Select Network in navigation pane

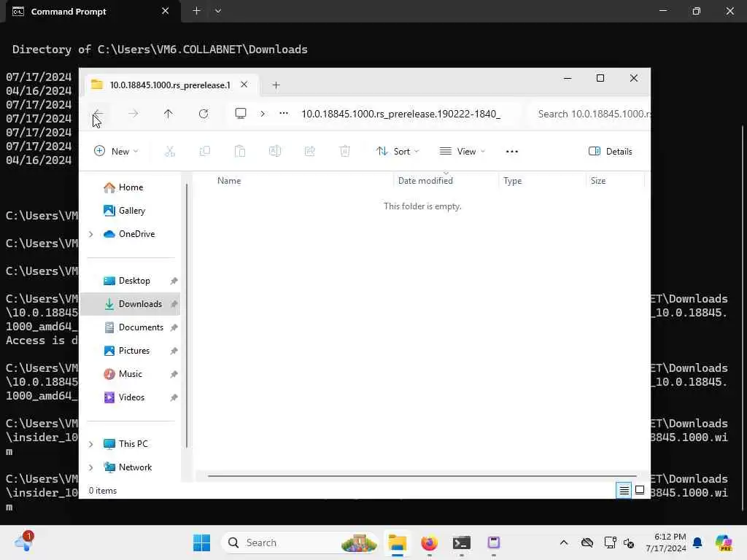click(128, 467)
